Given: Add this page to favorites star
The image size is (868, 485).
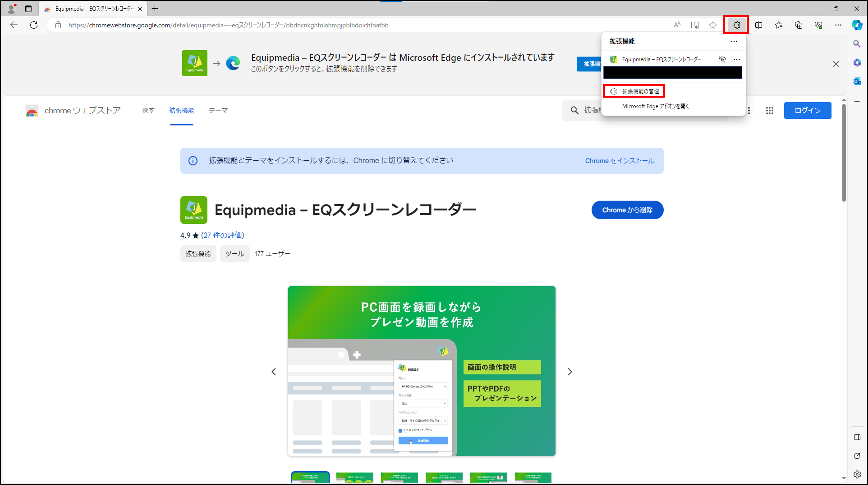Looking at the screenshot, I should coord(713,25).
